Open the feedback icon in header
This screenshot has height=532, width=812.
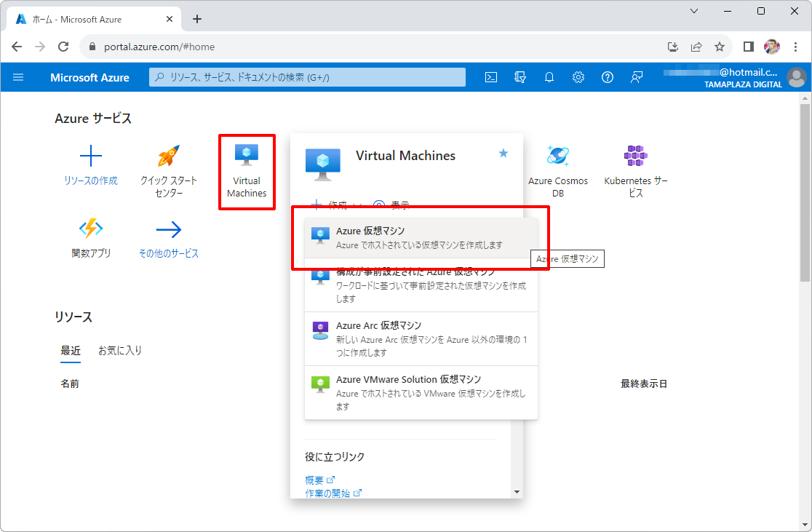(x=637, y=77)
